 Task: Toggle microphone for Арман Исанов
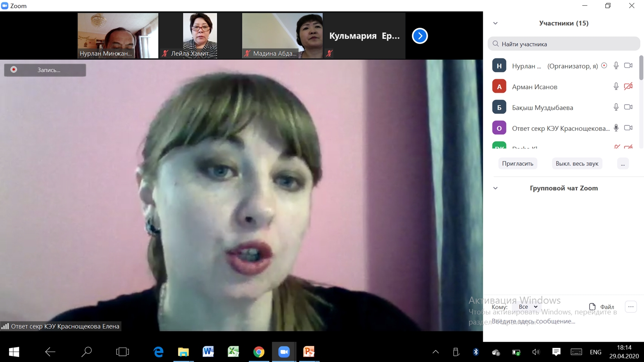point(616,86)
